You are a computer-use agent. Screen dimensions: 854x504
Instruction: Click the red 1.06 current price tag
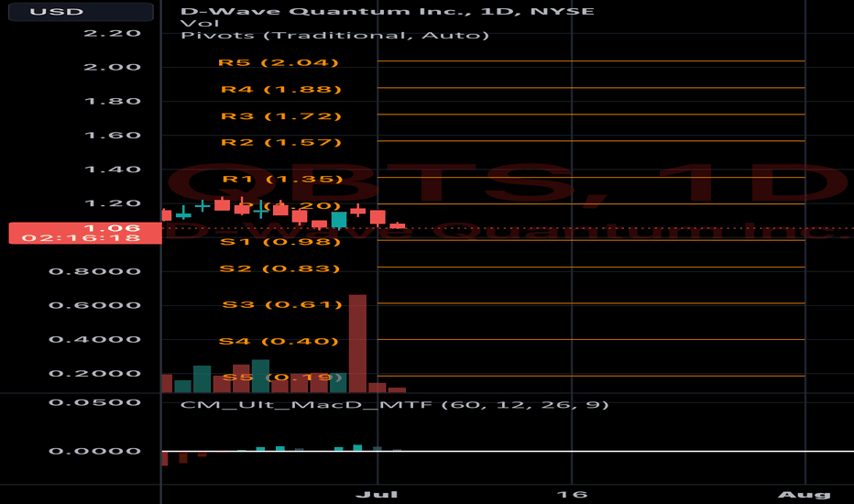(x=85, y=233)
